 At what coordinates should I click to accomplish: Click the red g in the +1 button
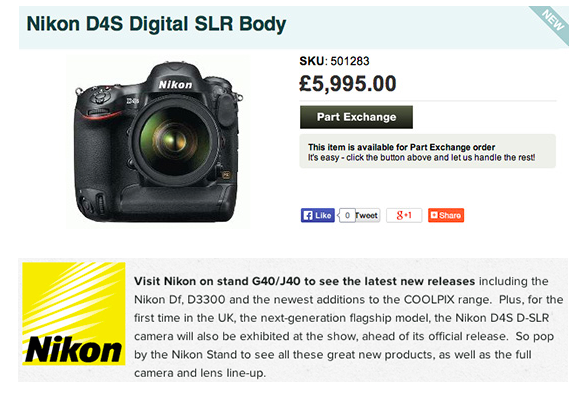pos(400,215)
